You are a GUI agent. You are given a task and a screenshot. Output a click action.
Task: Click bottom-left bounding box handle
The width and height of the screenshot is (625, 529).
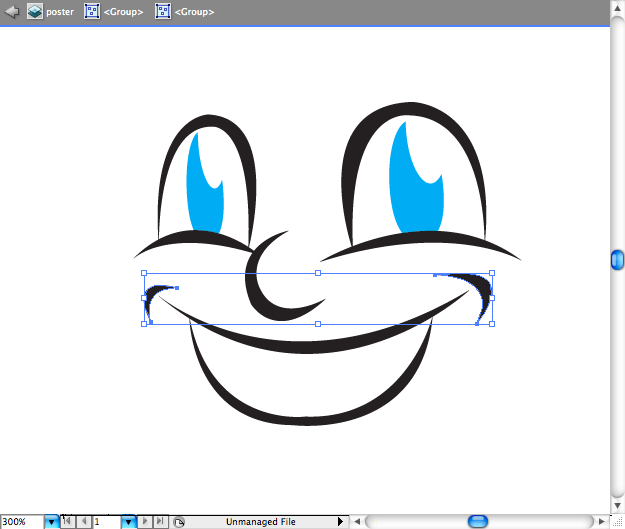[x=144, y=324]
